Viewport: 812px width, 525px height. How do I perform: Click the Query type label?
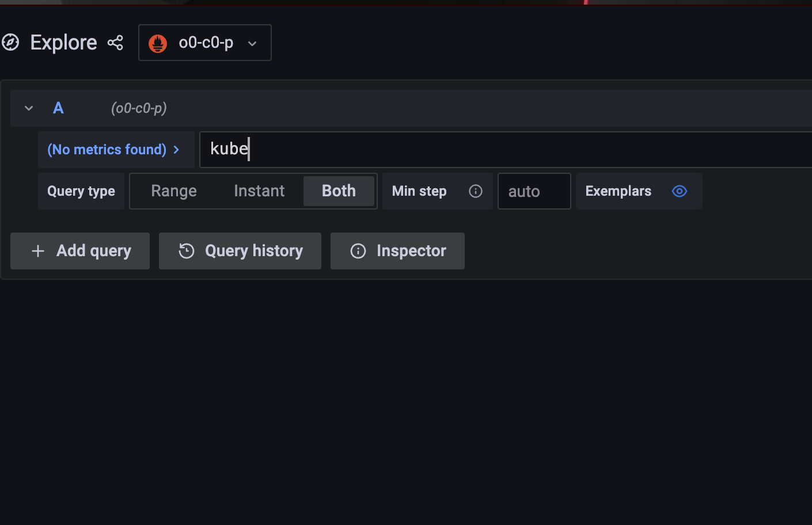click(x=81, y=191)
